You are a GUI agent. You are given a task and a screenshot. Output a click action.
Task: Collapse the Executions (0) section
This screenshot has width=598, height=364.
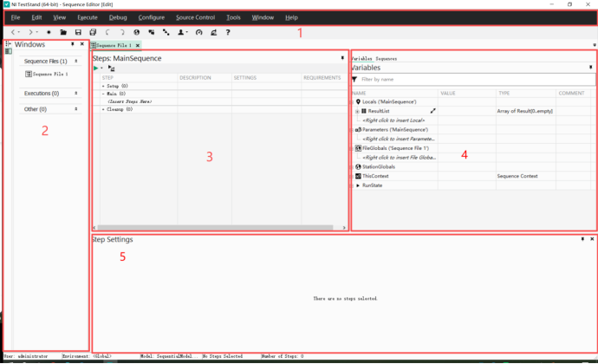(x=76, y=93)
